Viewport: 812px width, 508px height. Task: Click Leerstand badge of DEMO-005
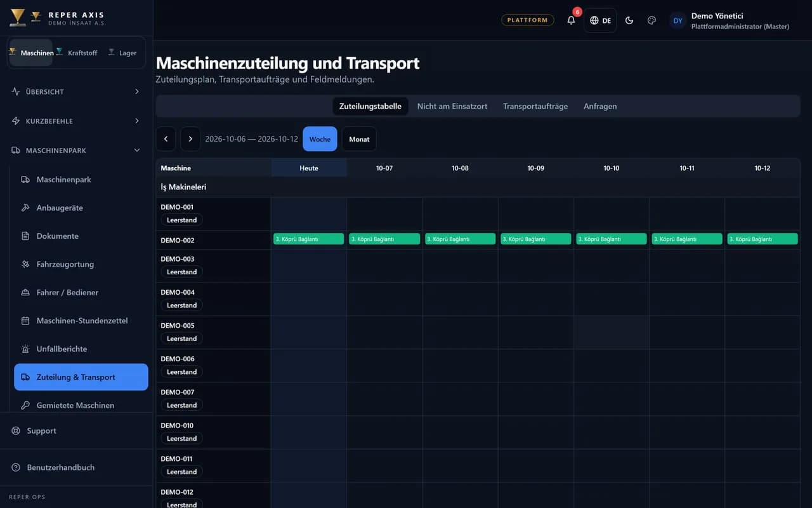click(x=181, y=338)
